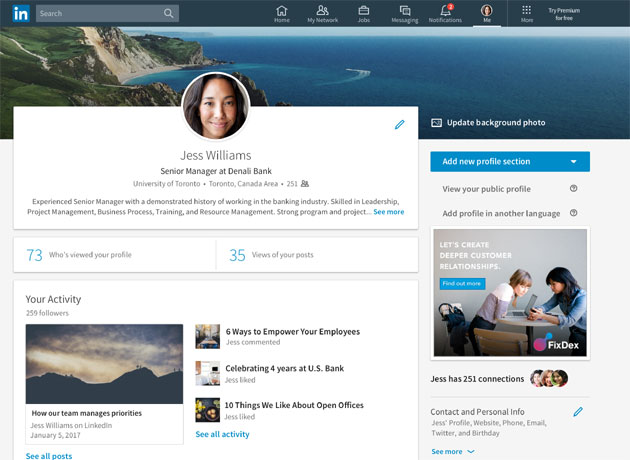
Task: Click help icon beside View public profile
Action: 573,188
